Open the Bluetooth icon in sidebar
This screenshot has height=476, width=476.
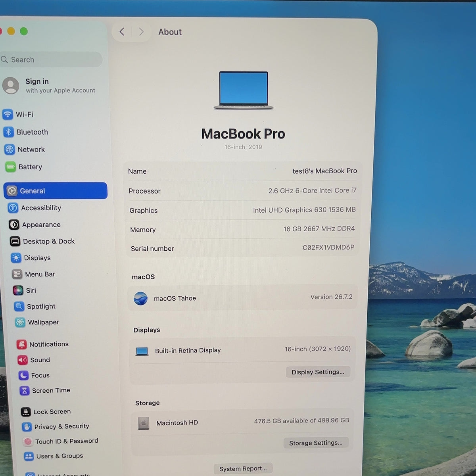[x=8, y=132]
